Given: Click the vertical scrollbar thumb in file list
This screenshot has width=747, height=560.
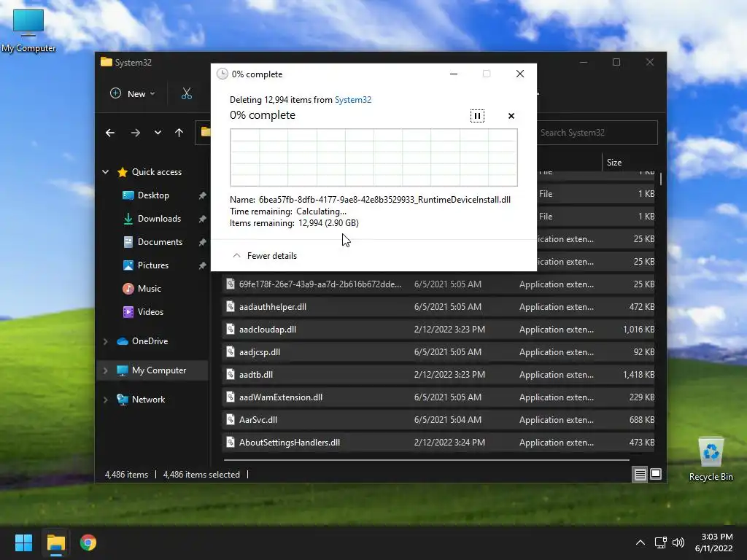Looking at the screenshot, I should [x=660, y=179].
